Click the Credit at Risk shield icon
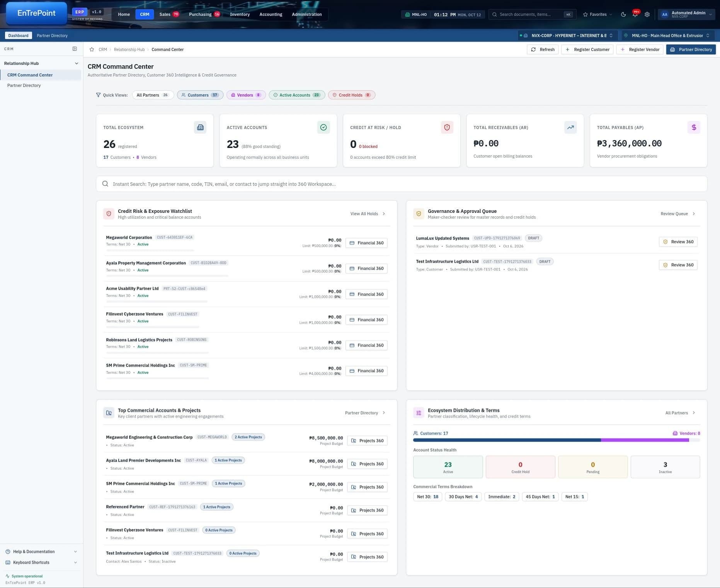720x588 pixels. (x=447, y=127)
